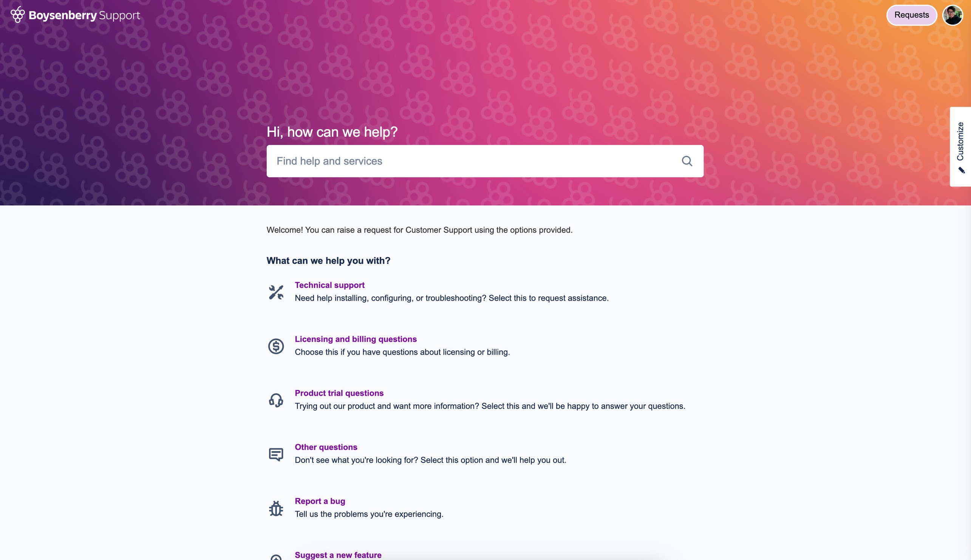Click the Report a bug menu item
This screenshot has height=560, width=971.
(320, 501)
